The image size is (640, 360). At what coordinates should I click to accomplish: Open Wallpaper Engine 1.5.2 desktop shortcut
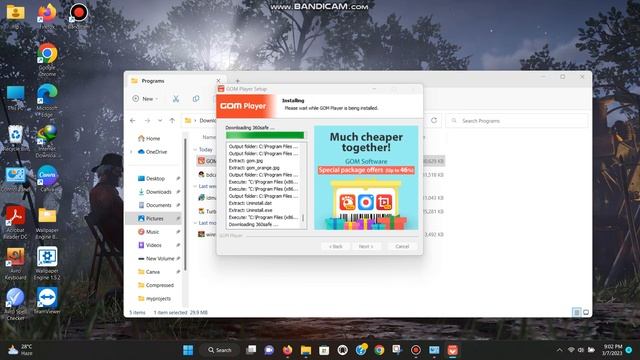47,263
